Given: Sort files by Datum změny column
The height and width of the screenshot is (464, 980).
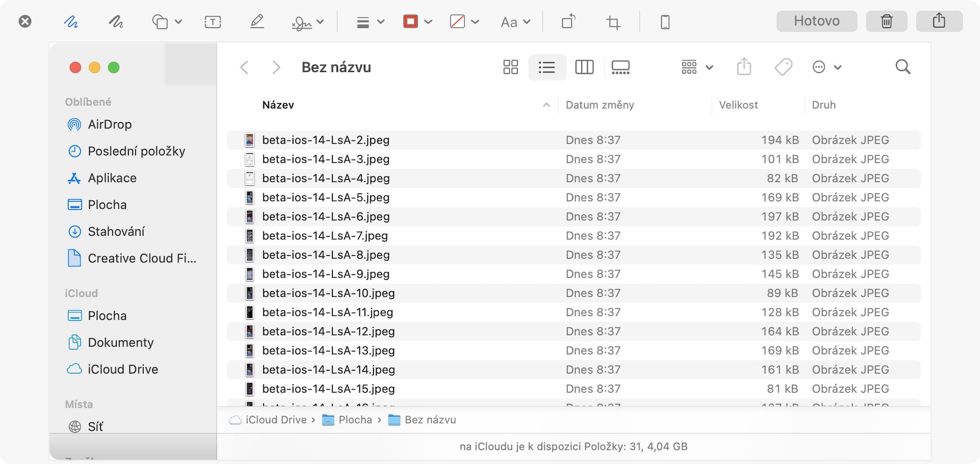Looking at the screenshot, I should pos(600,105).
